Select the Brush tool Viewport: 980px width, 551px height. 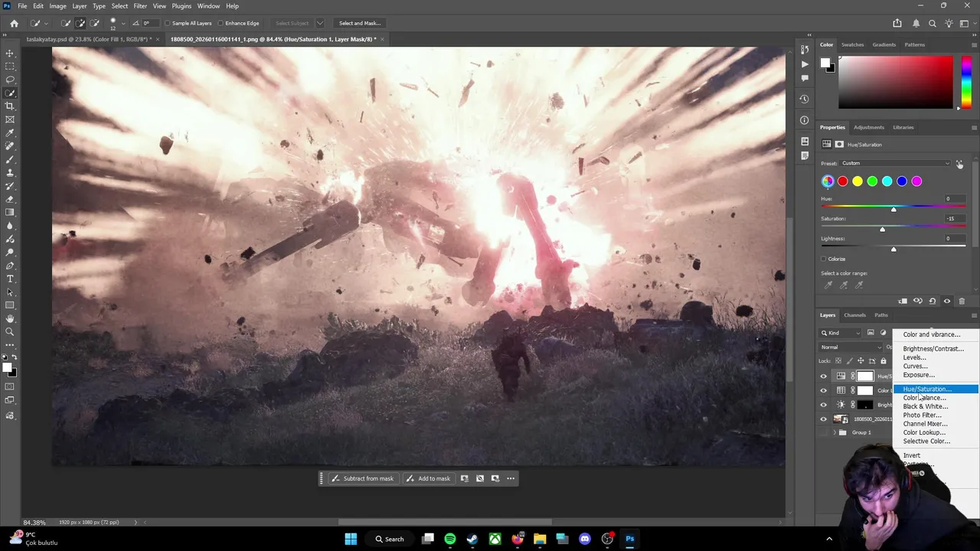point(10,159)
